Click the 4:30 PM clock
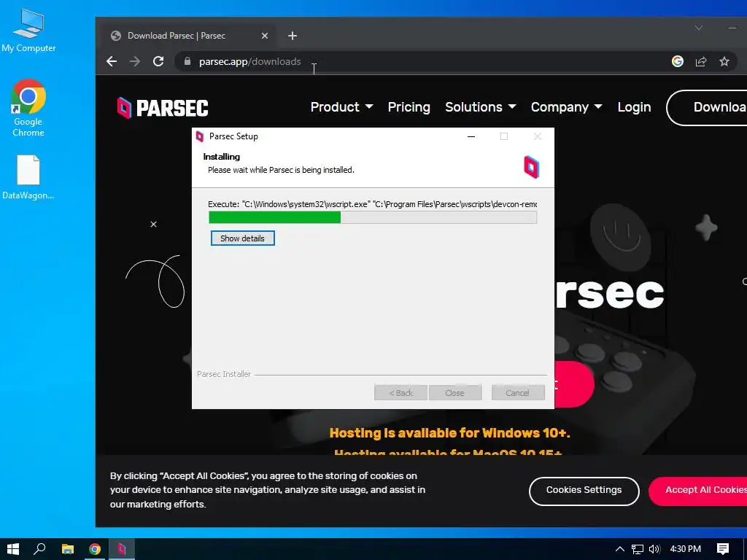Screen dimensions: 747x560 click(x=685, y=549)
